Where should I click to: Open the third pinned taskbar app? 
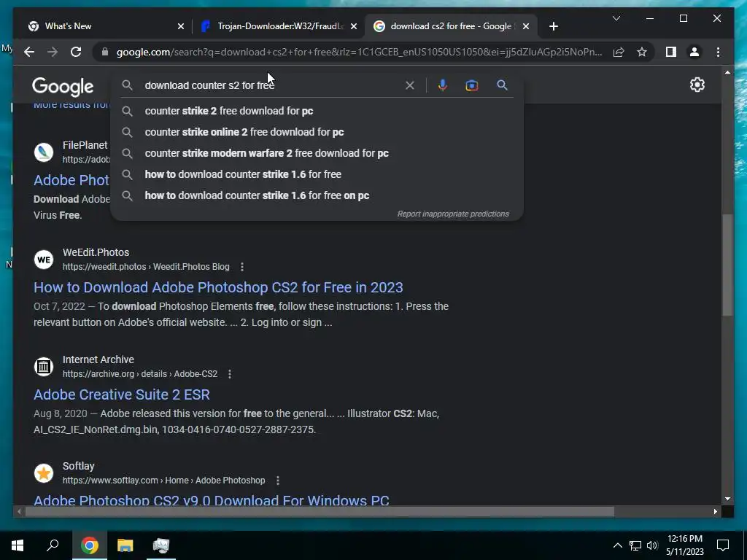[161, 545]
